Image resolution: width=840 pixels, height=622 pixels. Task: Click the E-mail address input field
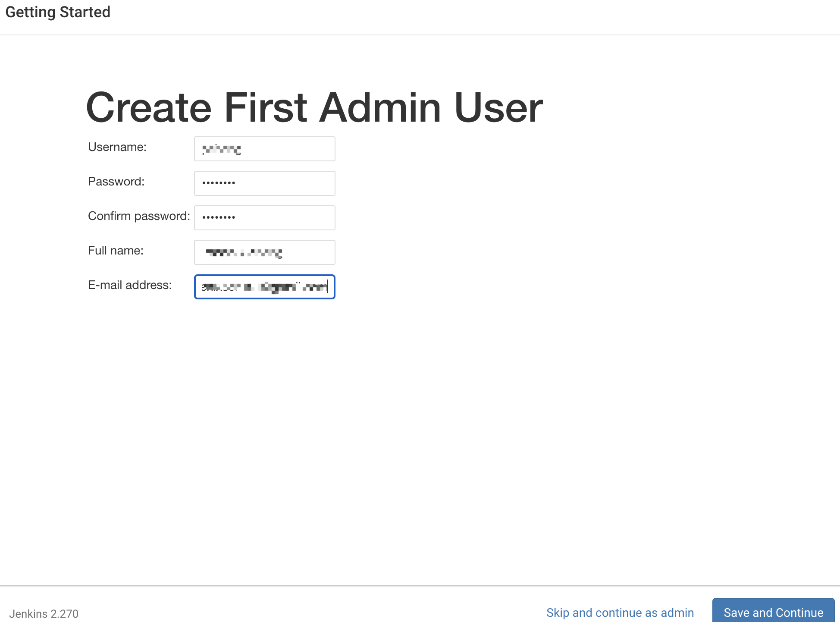click(265, 287)
